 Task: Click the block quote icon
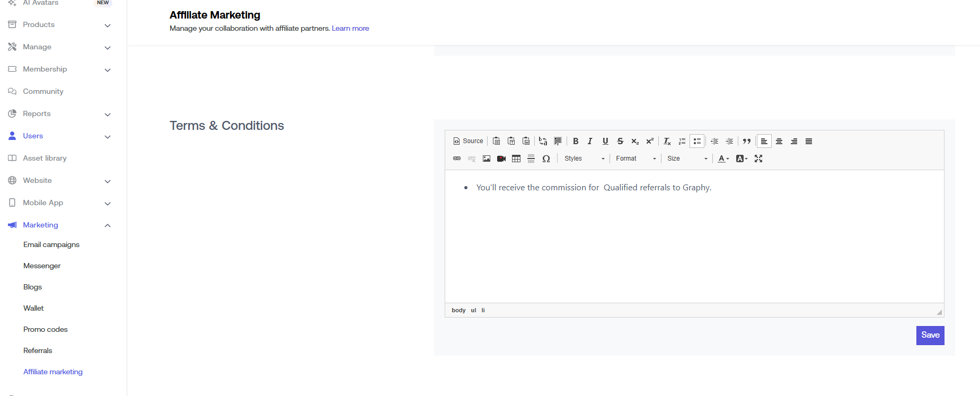coord(747,142)
